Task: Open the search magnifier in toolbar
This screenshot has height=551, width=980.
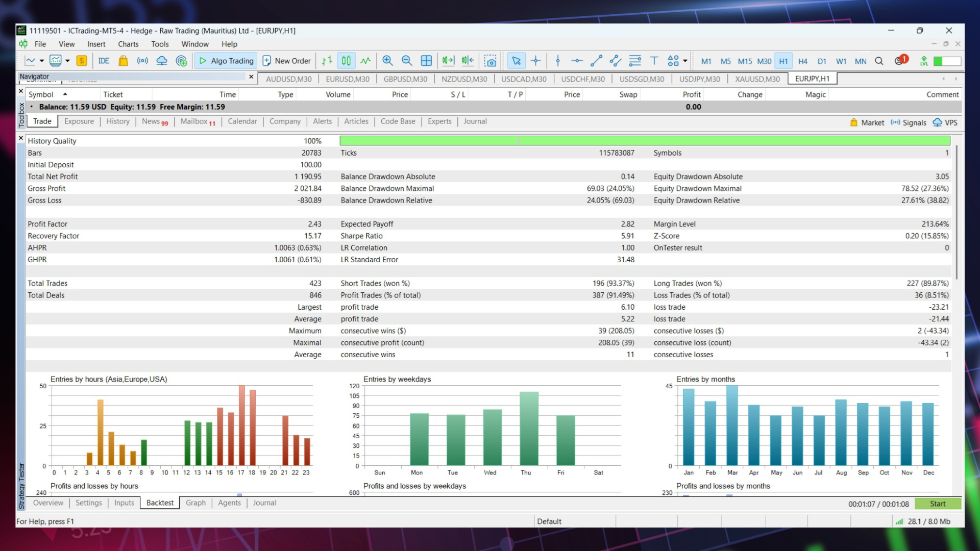Action: (x=879, y=61)
